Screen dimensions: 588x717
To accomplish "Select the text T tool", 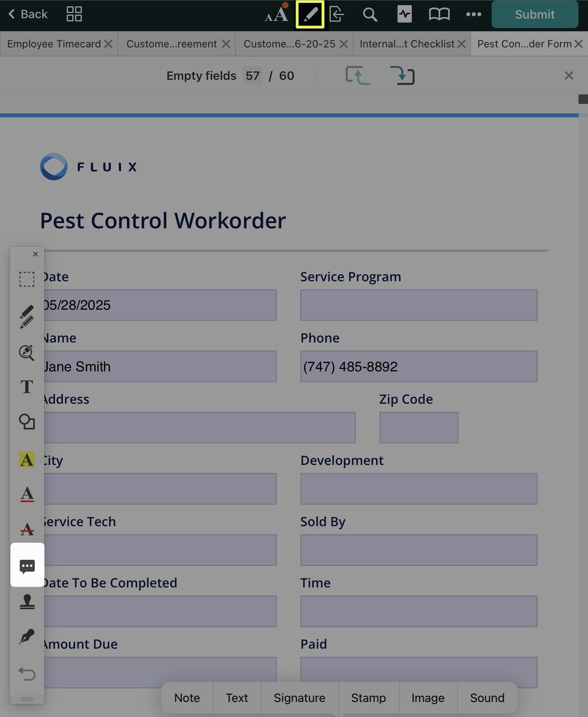I will [27, 387].
